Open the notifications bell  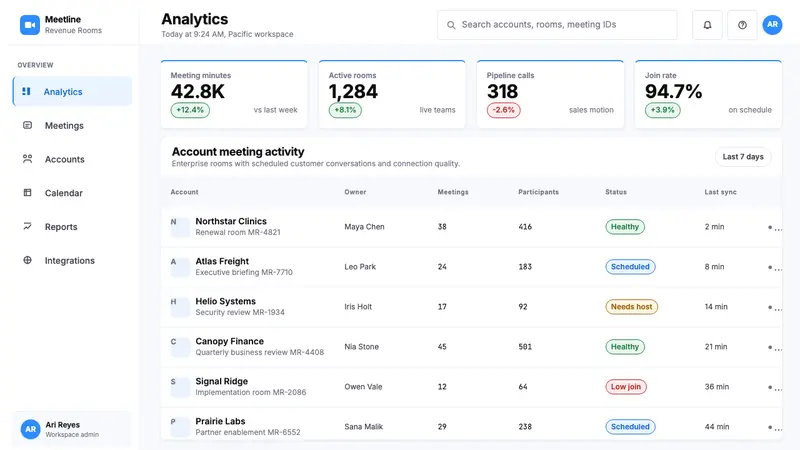[707, 24]
